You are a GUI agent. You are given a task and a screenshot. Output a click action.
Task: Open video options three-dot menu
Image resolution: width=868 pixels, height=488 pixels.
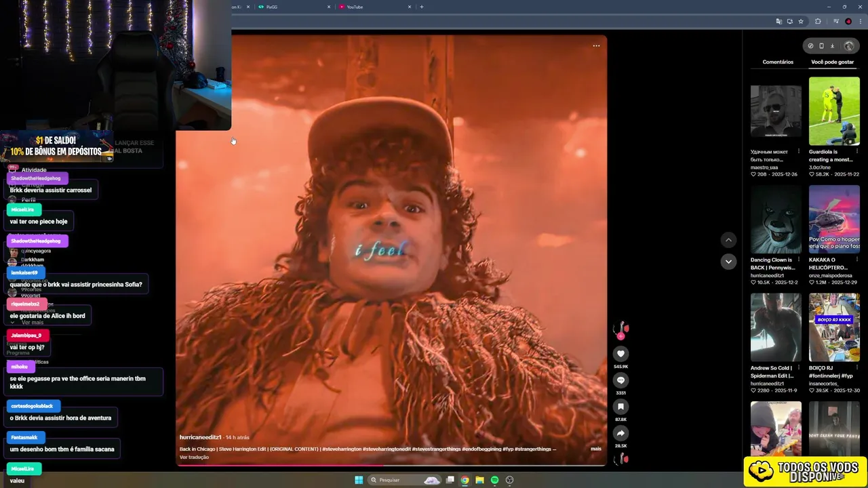[596, 46]
